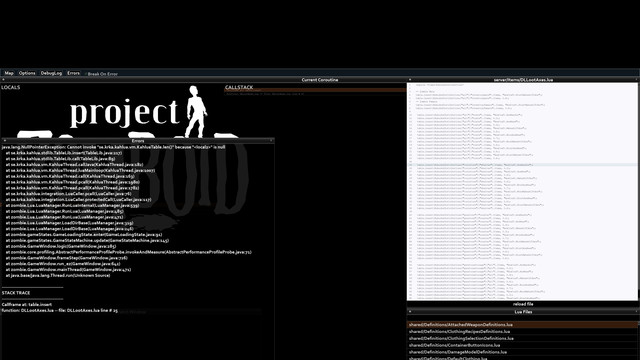The width and height of the screenshot is (640, 360).
Task: Select the highlighted first CALLSTACK entry
Action: [315, 90]
